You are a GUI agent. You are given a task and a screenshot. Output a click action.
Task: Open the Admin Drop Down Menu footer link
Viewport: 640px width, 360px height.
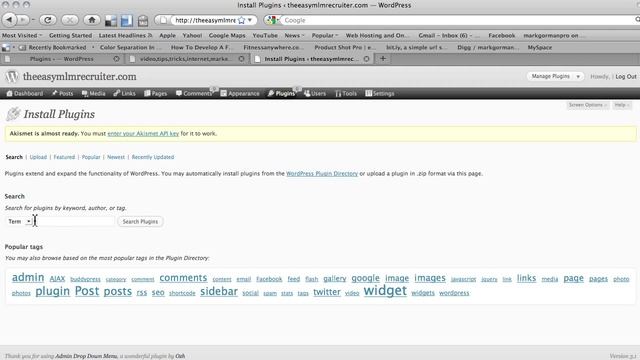click(86, 356)
